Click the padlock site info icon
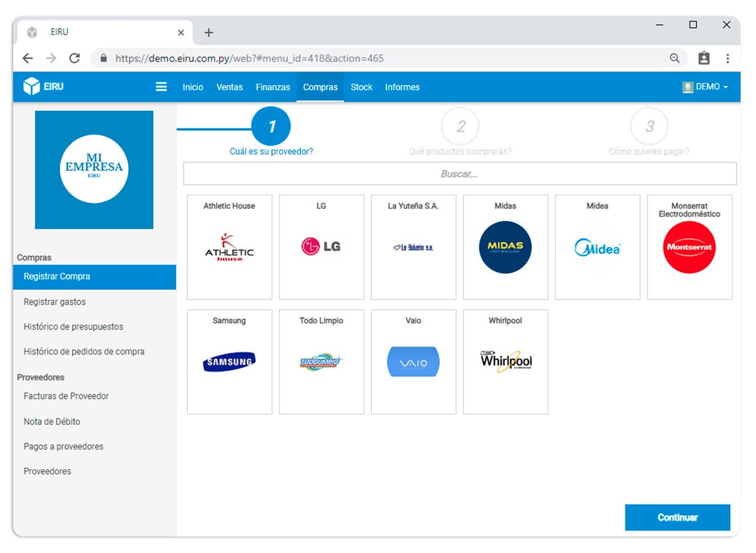This screenshot has height=553, width=756. tap(104, 58)
